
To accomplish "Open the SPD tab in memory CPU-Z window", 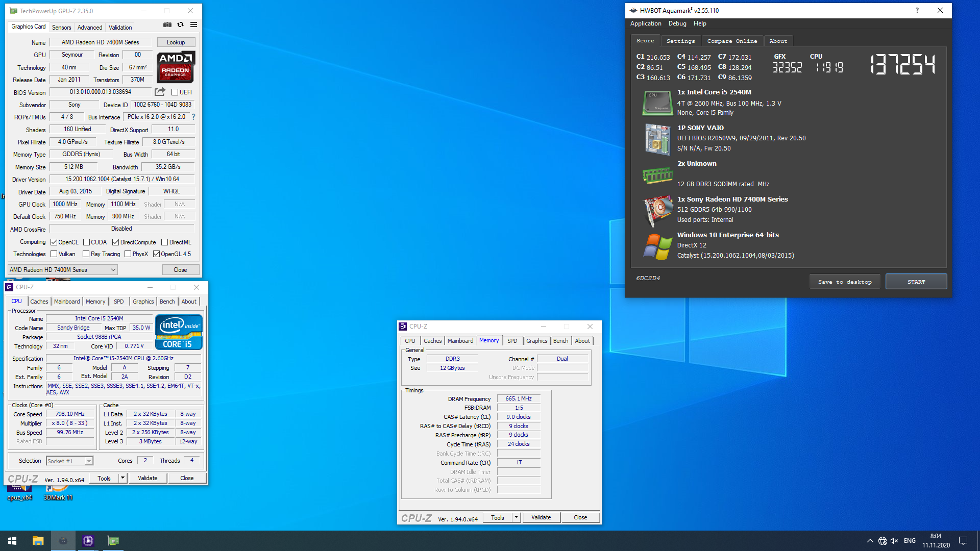I will click(x=512, y=341).
